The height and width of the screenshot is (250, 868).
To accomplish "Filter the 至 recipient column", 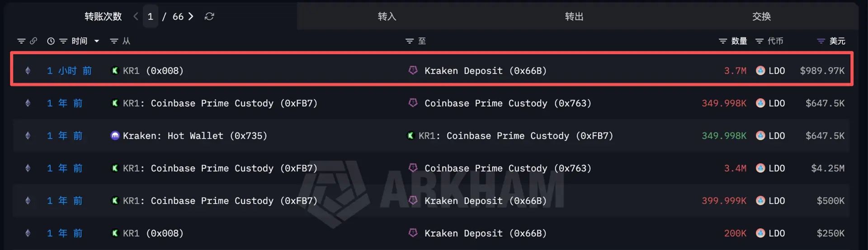I will [x=410, y=41].
